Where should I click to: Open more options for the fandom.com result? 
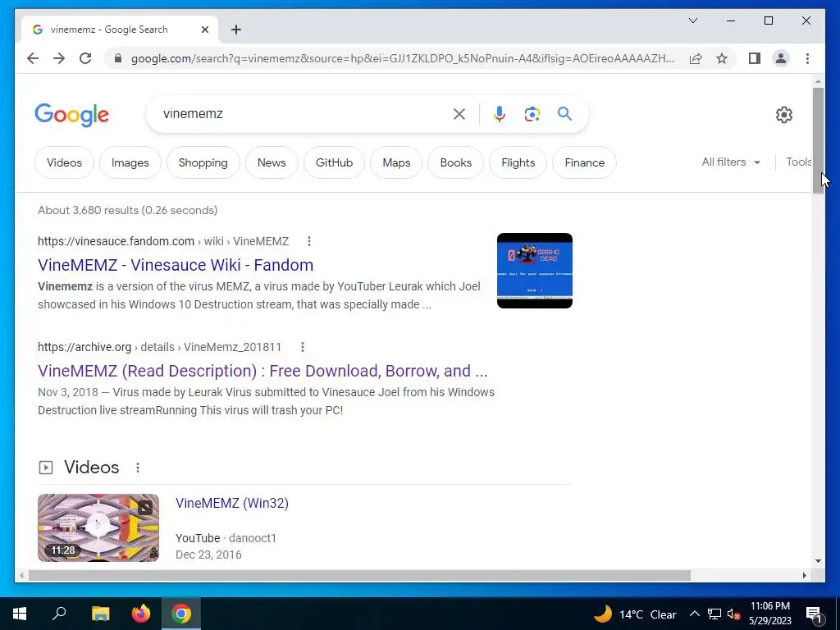coord(309,242)
